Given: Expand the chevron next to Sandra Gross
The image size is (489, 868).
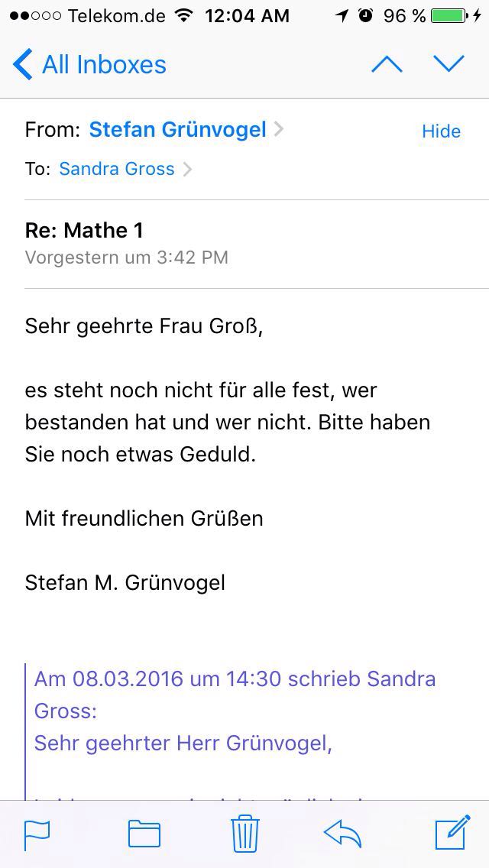Looking at the screenshot, I should point(187,169).
